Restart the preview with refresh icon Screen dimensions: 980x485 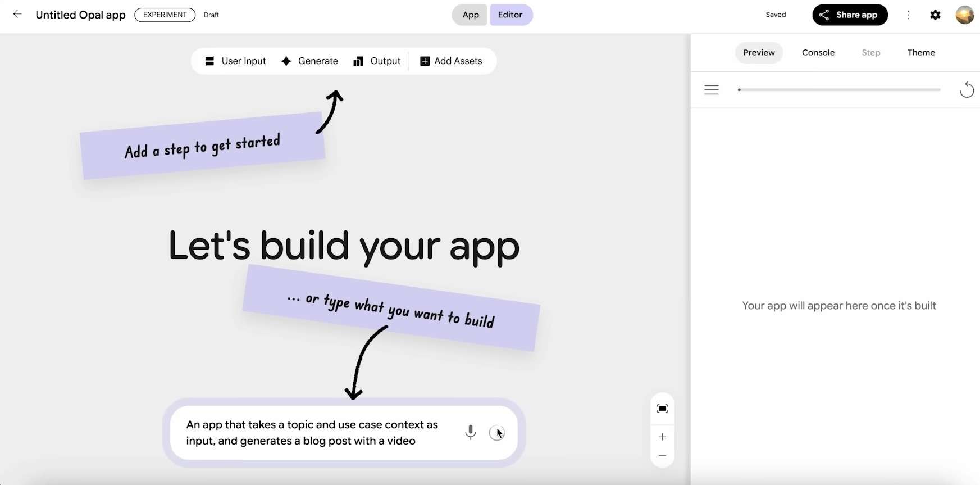click(x=967, y=90)
